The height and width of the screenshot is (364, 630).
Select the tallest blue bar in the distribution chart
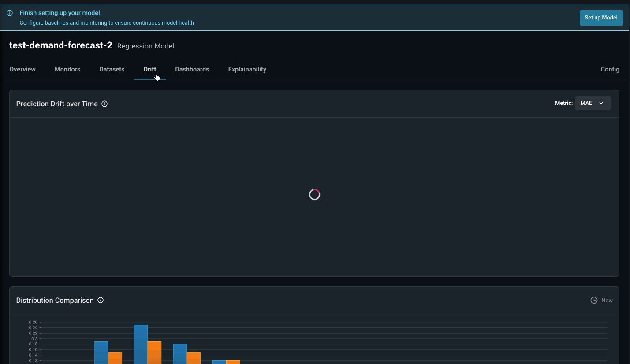141,344
